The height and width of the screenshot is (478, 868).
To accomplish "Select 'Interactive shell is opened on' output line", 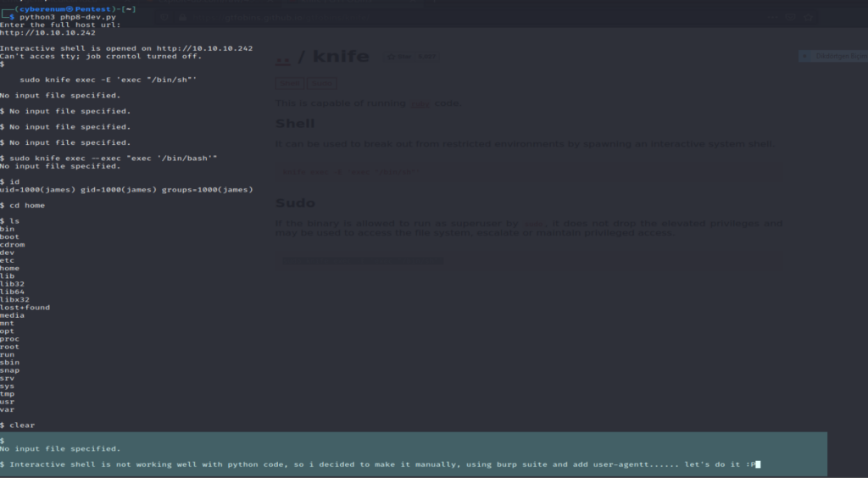I will 126,48.
